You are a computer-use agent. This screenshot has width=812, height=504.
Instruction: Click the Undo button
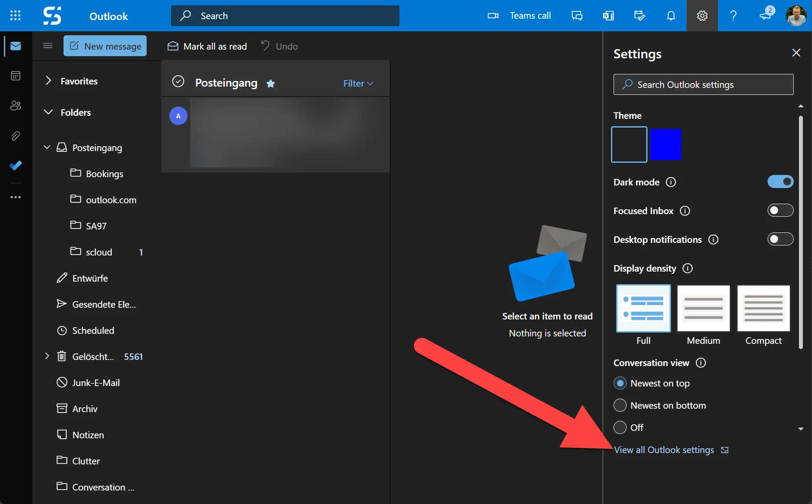pyautogui.click(x=279, y=46)
